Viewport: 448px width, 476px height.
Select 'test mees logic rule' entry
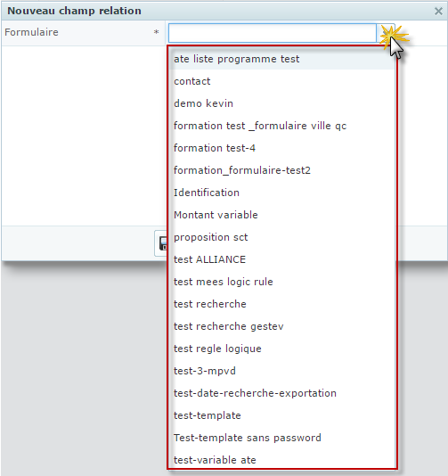pyautogui.click(x=281, y=282)
